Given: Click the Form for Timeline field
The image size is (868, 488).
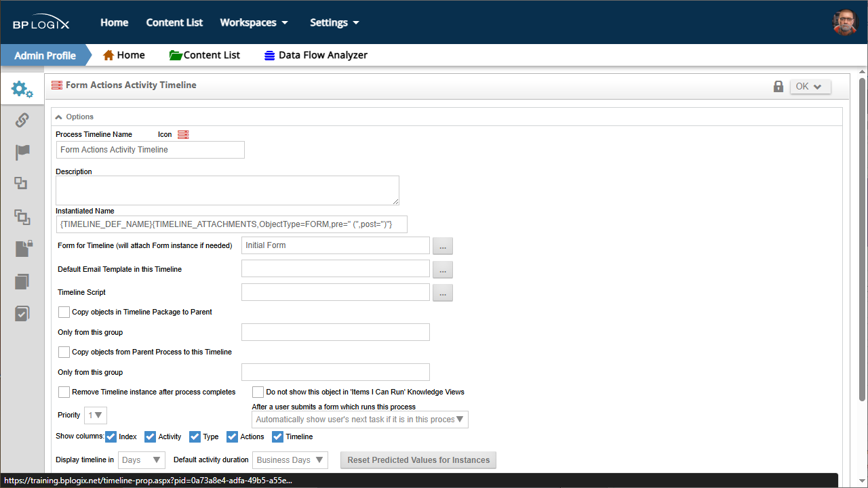Looking at the screenshot, I should point(336,245).
